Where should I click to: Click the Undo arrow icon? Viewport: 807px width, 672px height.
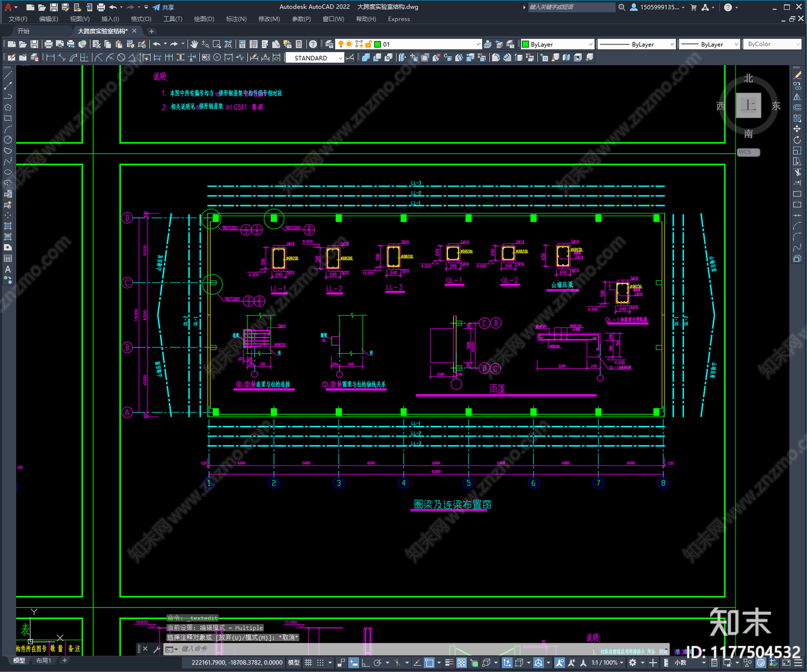(157, 44)
